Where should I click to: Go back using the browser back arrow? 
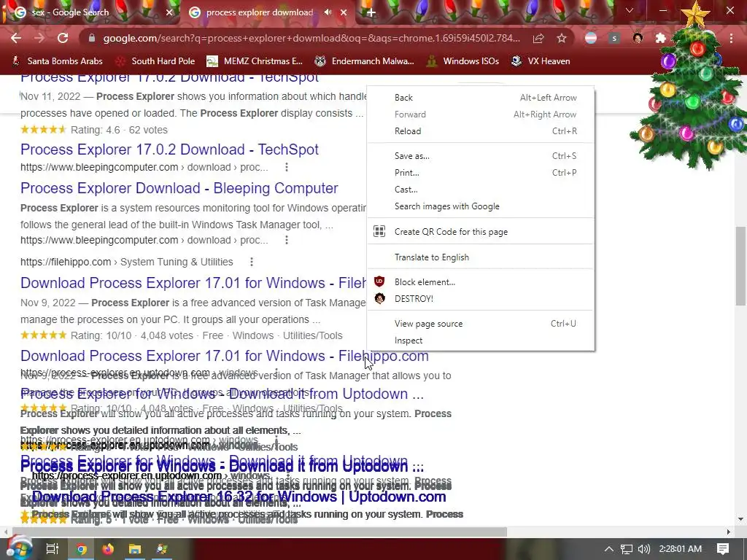click(x=16, y=38)
